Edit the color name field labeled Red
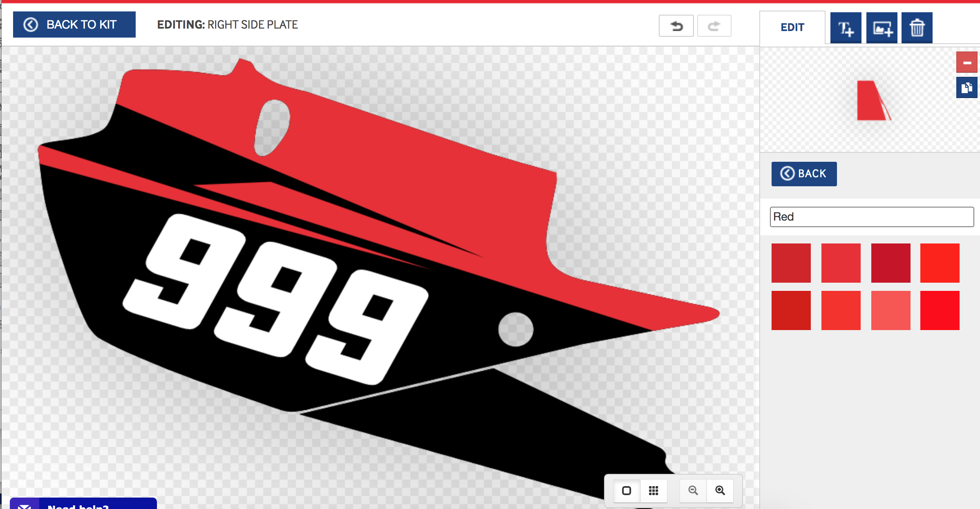This screenshot has height=509, width=980. [871, 217]
